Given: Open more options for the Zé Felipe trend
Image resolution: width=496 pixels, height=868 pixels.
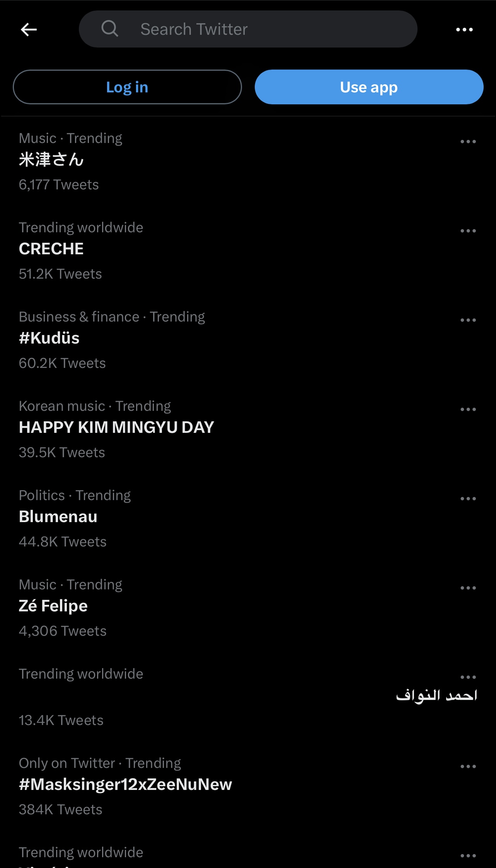Looking at the screenshot, I should pos(468,588).
